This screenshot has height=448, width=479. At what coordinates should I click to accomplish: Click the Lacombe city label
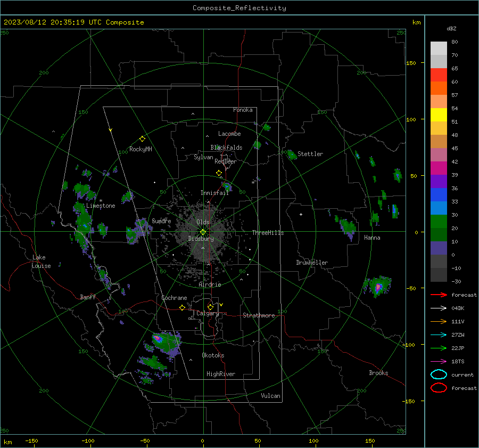point(229,134)
